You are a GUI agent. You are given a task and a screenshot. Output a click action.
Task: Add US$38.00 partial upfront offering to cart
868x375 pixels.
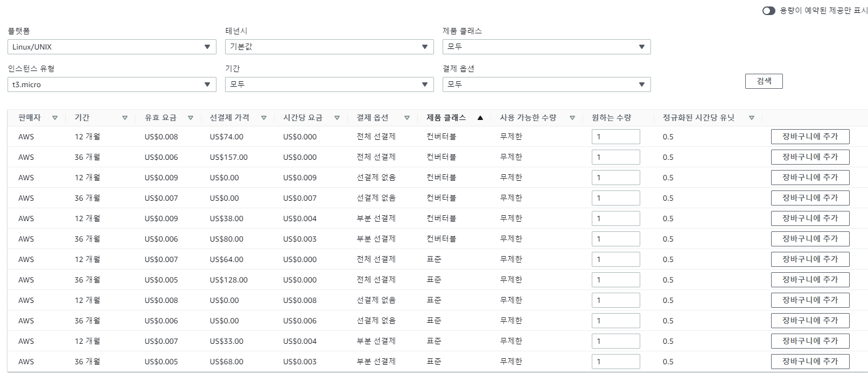click(810, 218)
